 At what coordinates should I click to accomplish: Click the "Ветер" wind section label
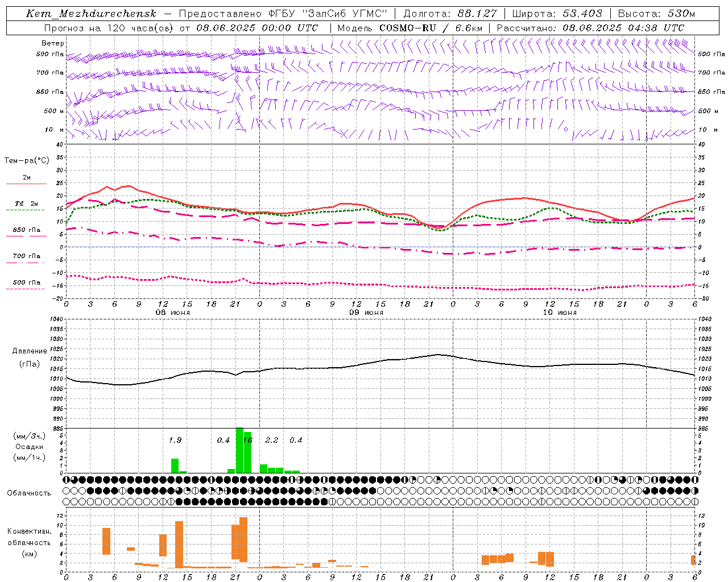(x=53, y=43)
